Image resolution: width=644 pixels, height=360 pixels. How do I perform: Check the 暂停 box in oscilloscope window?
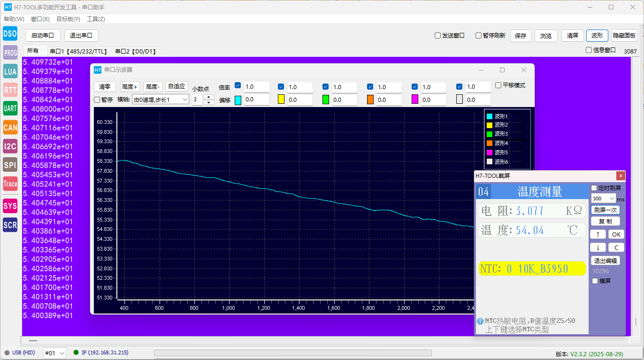tap(97, 100)
